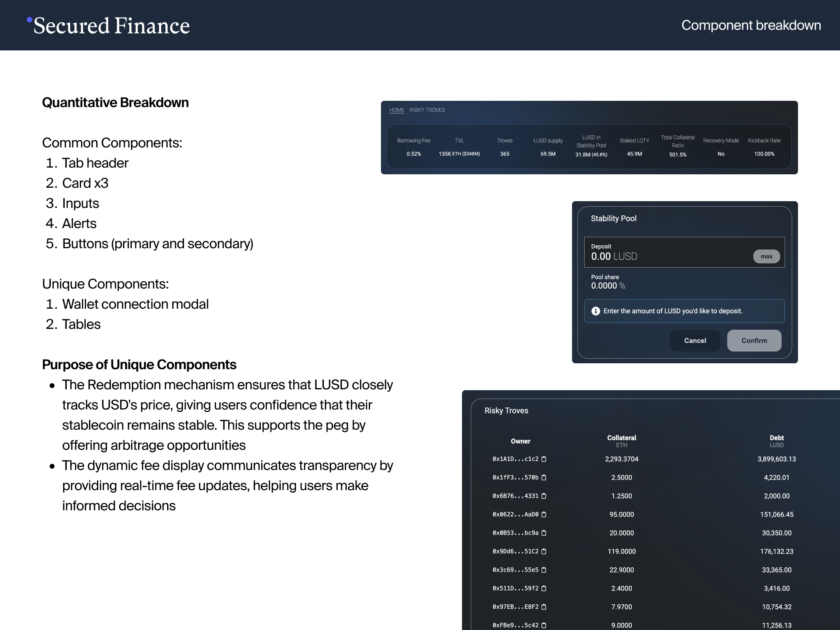Copy address 0x1A1D...c1c2 with clipboard icon

point(544,459)
